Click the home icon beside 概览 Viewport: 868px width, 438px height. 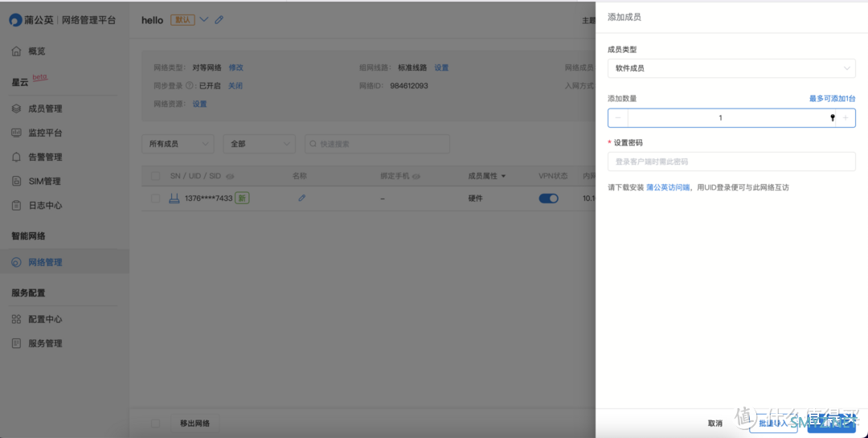[17, 51]
